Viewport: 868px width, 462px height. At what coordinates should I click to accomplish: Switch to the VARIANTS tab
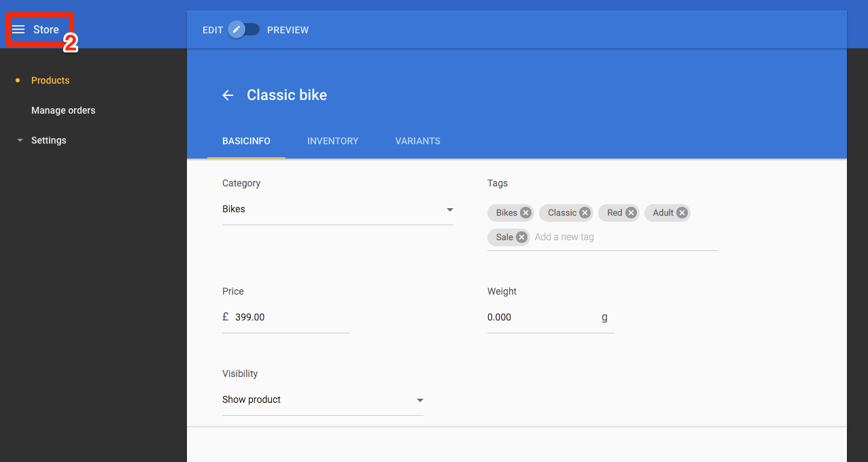point(418,141)
